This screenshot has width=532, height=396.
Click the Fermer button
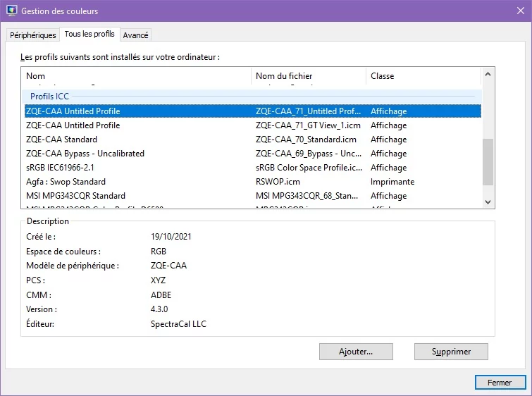click(500, 383)
